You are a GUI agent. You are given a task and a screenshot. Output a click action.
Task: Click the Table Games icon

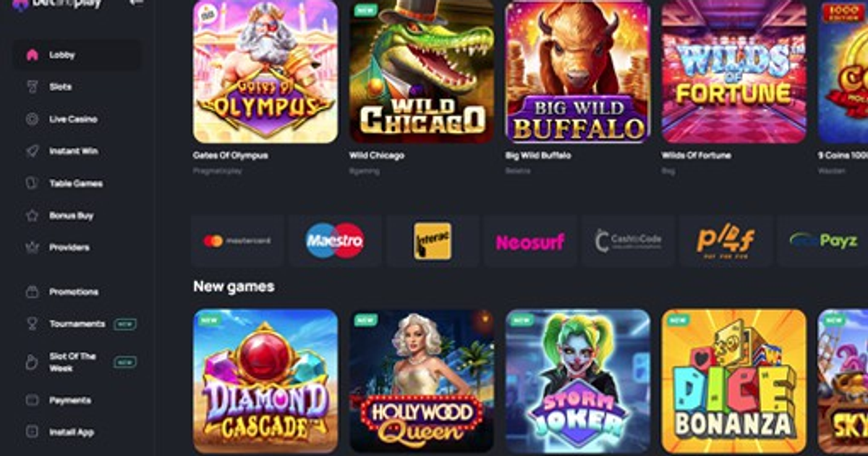(x=32, y=183)
